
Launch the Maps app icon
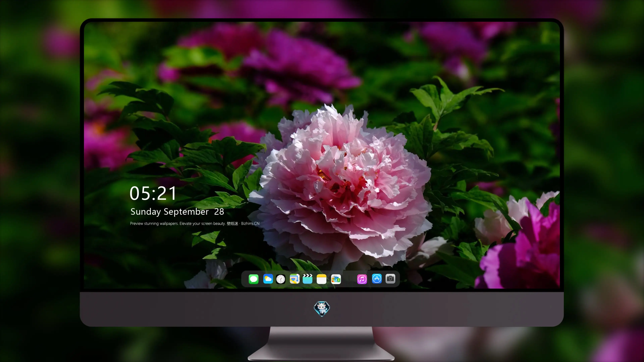click(x=294, y=279)
